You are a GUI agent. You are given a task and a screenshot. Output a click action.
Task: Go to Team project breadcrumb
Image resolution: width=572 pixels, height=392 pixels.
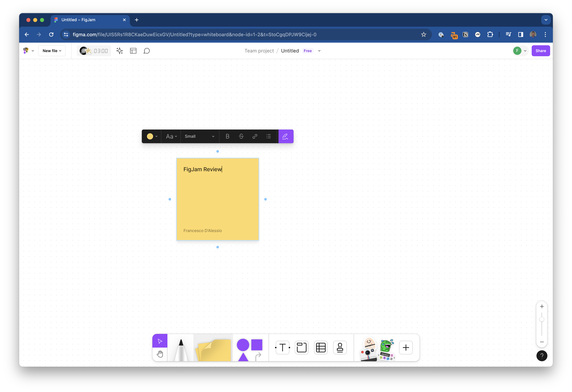click(259, 51)
